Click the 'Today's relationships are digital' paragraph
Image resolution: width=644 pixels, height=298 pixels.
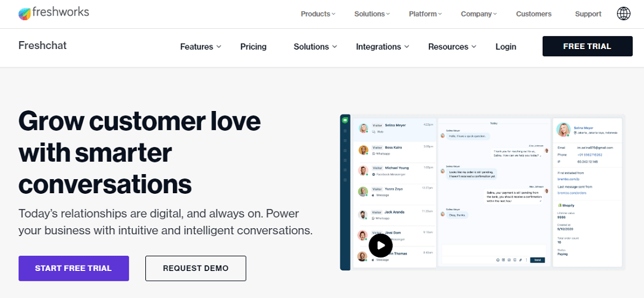pos(166,222)
